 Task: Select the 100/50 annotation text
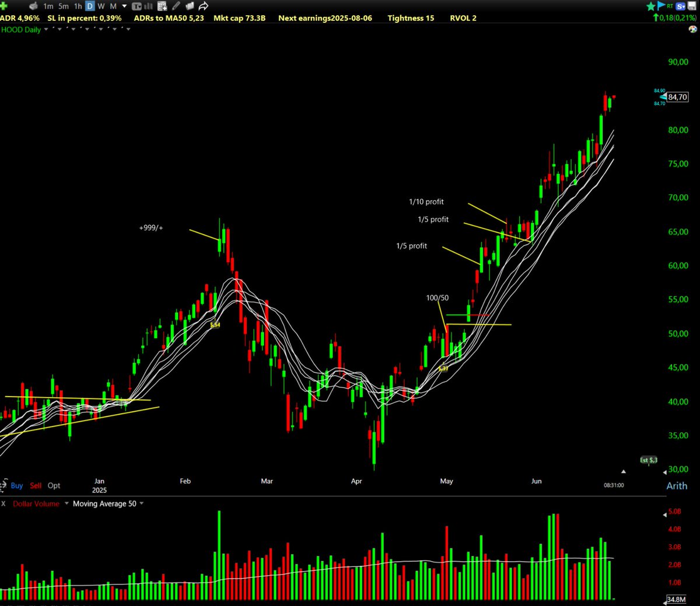(437, 298)
